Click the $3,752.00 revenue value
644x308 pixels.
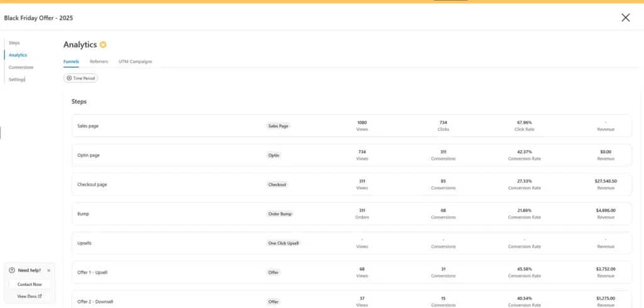tap(606, 269)
